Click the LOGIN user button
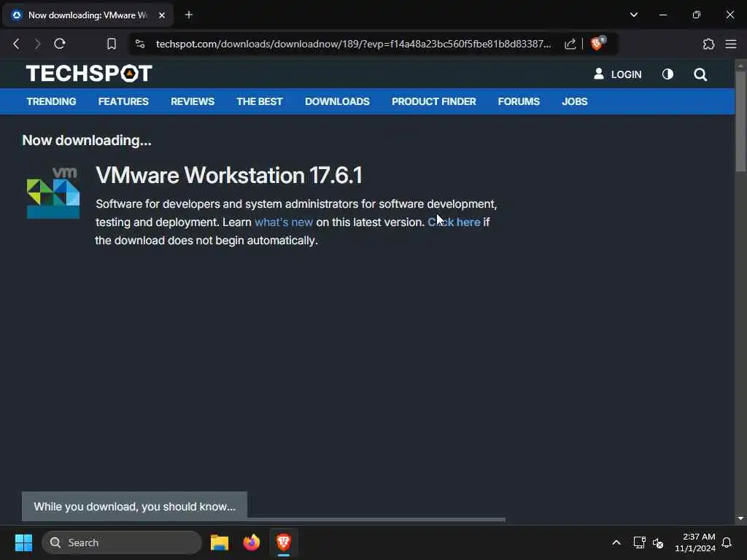This screenshot has height=560, width=747. [617, 74]
